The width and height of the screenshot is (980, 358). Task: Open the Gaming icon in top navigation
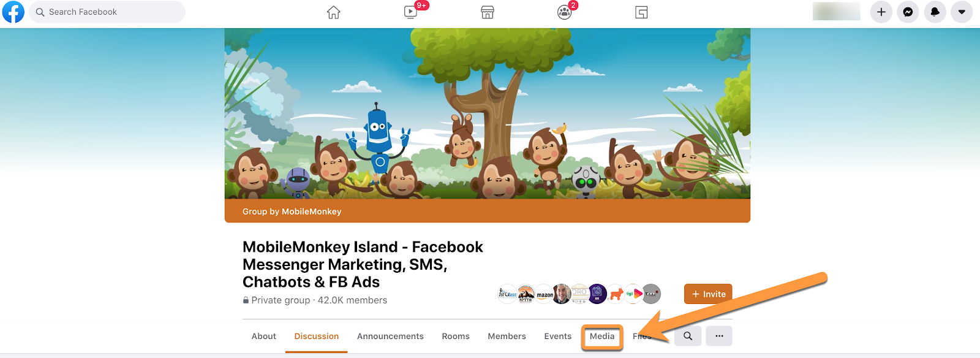(641, 12)
